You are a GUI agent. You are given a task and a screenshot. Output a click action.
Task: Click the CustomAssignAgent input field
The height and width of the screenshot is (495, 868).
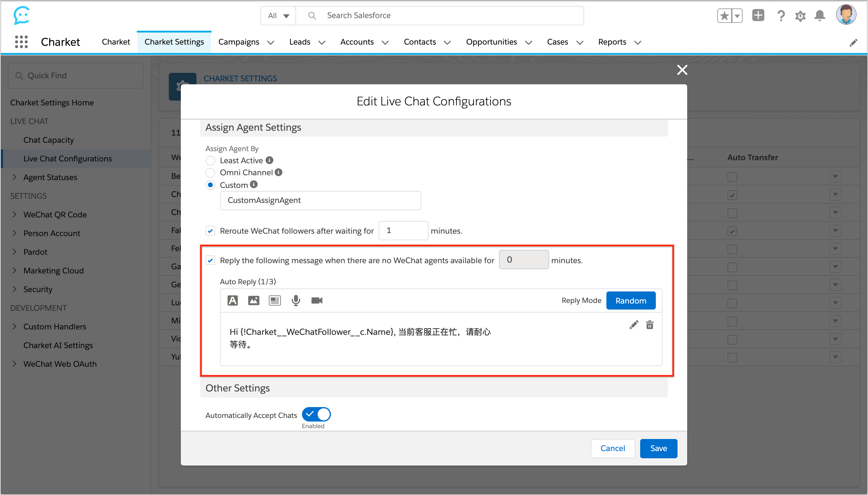(320, 201)
